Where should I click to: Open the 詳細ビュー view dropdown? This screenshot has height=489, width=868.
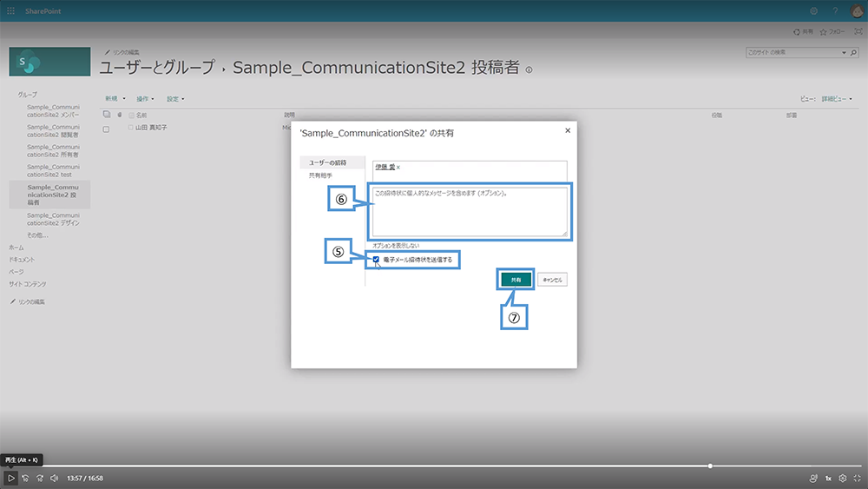(837, 98)
